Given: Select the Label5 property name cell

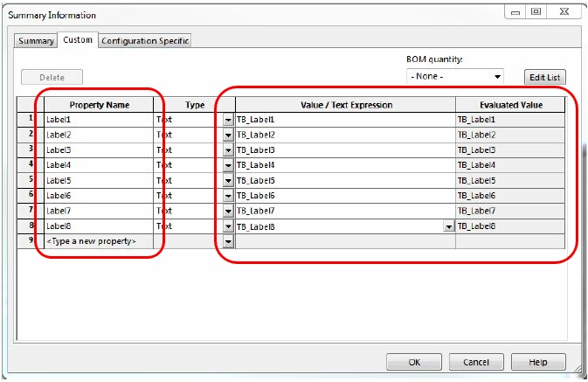Looking at the screenshot, I should (x=98, y=180).
